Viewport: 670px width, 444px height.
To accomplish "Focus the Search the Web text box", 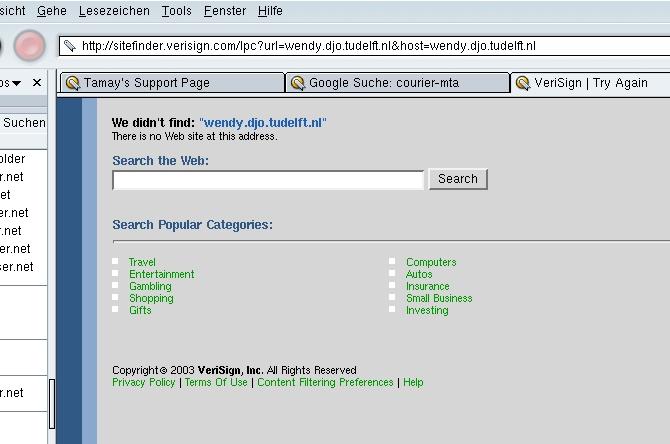I will (268, 180).
